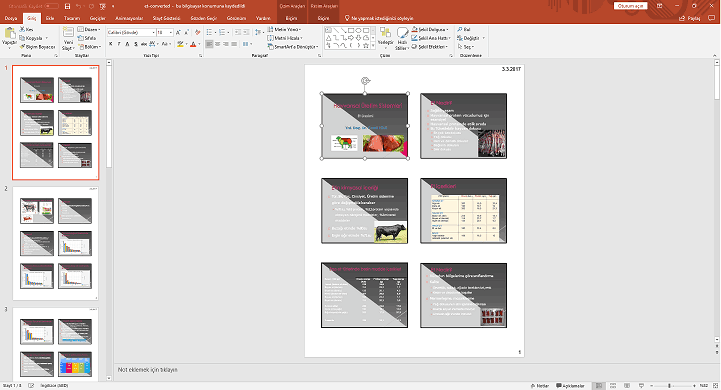Switch to Animasyonlar tab
The width and height of the screenshot is (721, 390).
click(129, 18)
